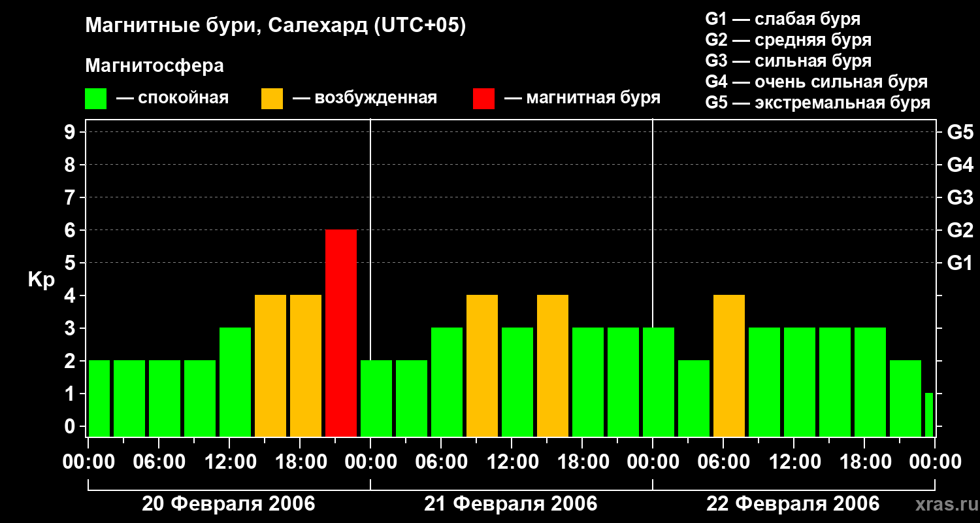Viewport: 980px width, 523px height.
Task: Click the 'G2 — средняя буря' line
Action: pyautogui.click(x=788, y=40)
